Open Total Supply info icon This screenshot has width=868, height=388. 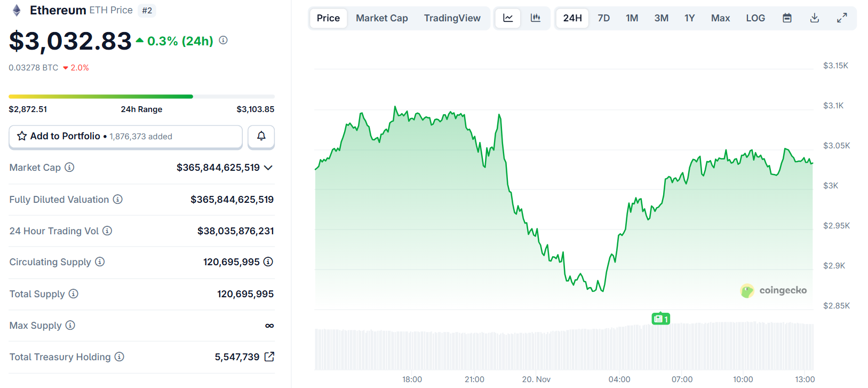tap(74, 294)
